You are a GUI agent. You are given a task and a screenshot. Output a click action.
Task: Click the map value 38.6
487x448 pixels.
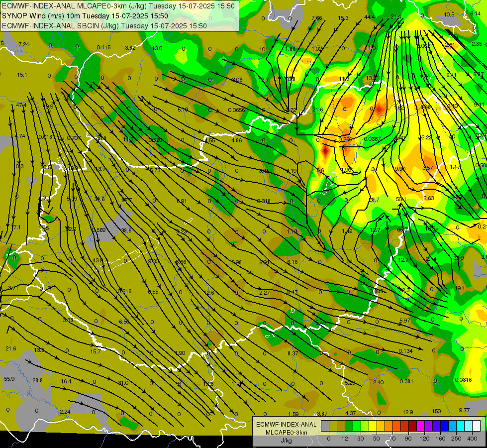(x=126, y=230)
